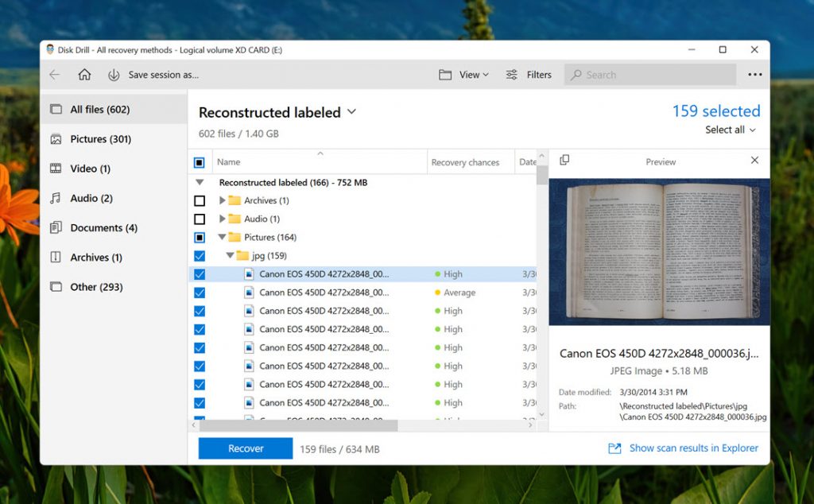The height and width of the screenshot is (504, 814).
Task: Click the Filters sliders icon
Action: 512,75
